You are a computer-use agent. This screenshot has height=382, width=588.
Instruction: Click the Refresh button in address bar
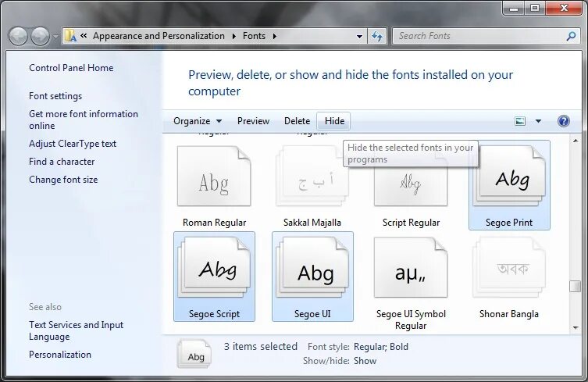coord(377,37)
